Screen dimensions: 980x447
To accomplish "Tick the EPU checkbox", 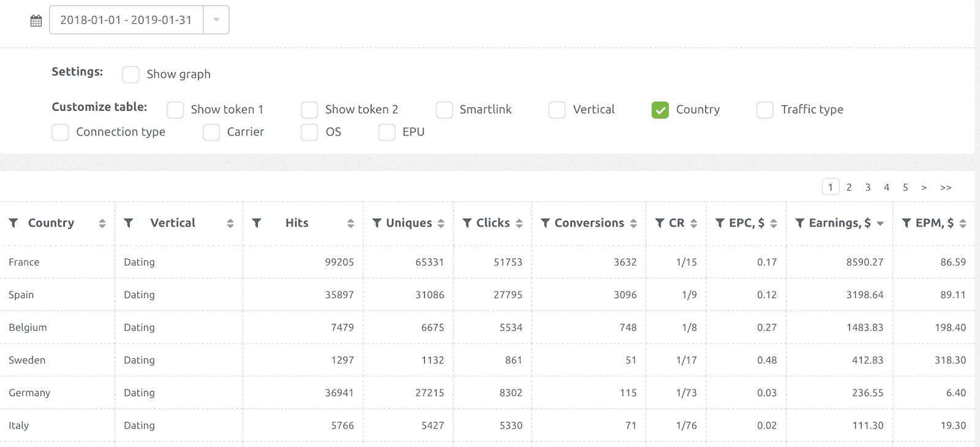I will click(386, 132).
